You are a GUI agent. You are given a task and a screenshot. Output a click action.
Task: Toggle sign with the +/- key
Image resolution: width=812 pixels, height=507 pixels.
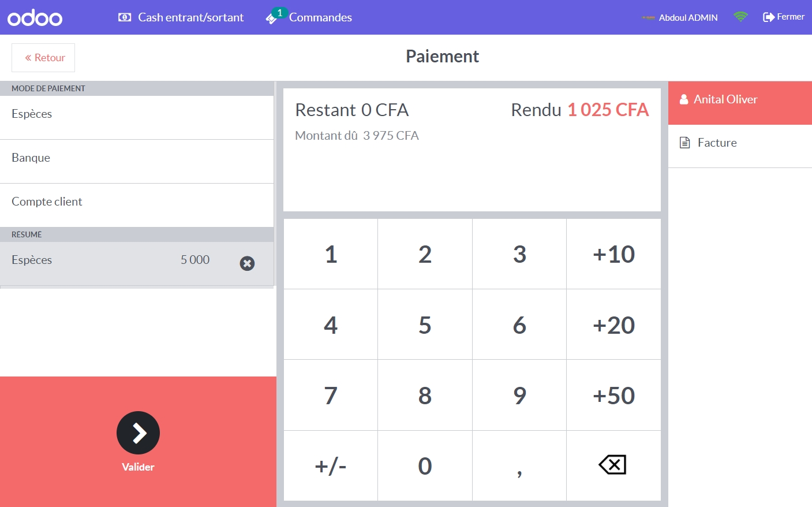click(331, 465)
